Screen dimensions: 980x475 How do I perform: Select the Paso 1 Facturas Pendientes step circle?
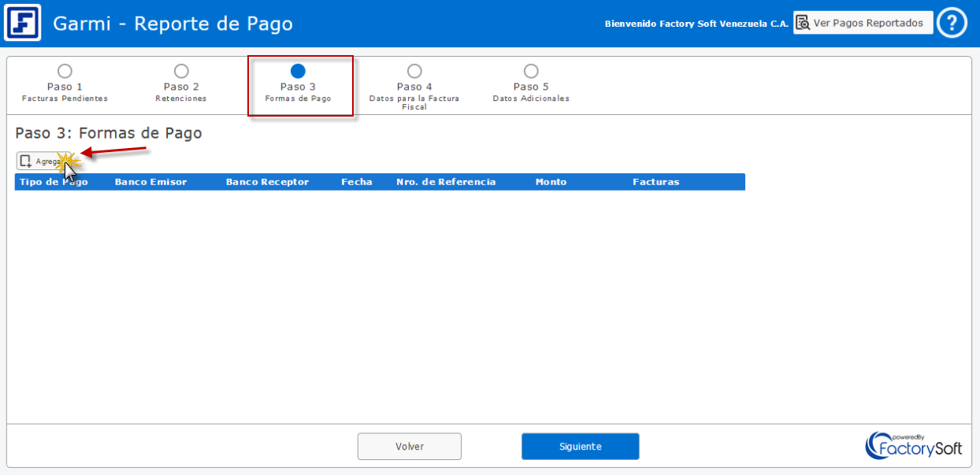coord(65,72)
